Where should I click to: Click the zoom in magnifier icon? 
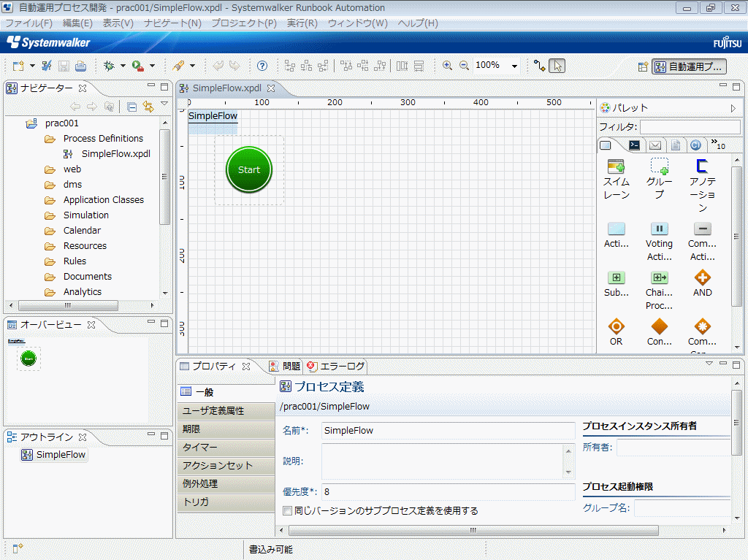point(448,66)
